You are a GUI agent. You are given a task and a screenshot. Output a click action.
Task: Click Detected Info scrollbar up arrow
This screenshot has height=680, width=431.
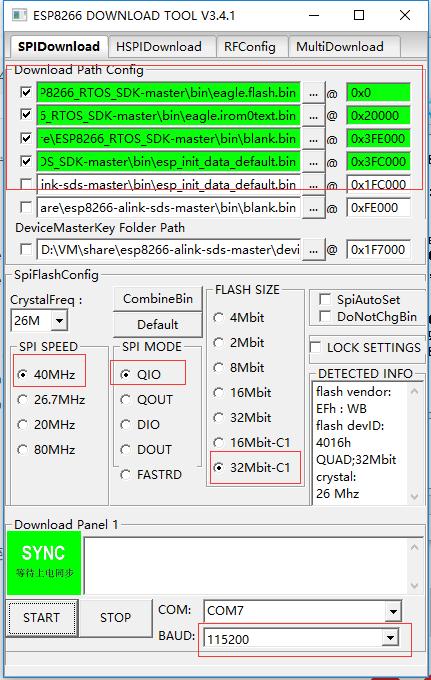click(414, 392)
